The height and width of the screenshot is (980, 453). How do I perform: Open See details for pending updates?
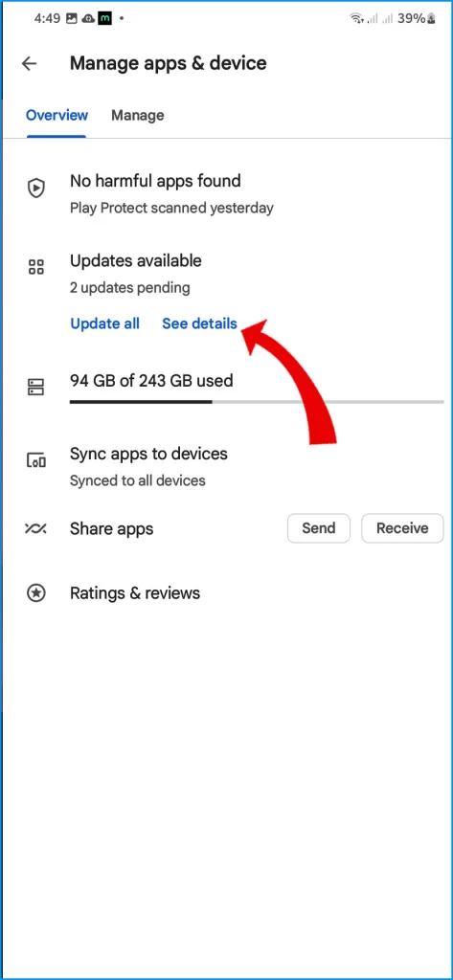(199, 323)
